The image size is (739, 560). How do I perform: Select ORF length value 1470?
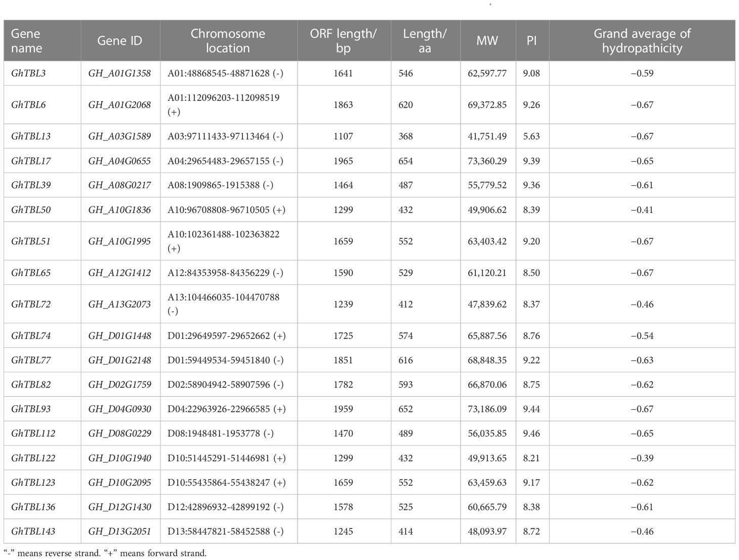coord(343,434)
